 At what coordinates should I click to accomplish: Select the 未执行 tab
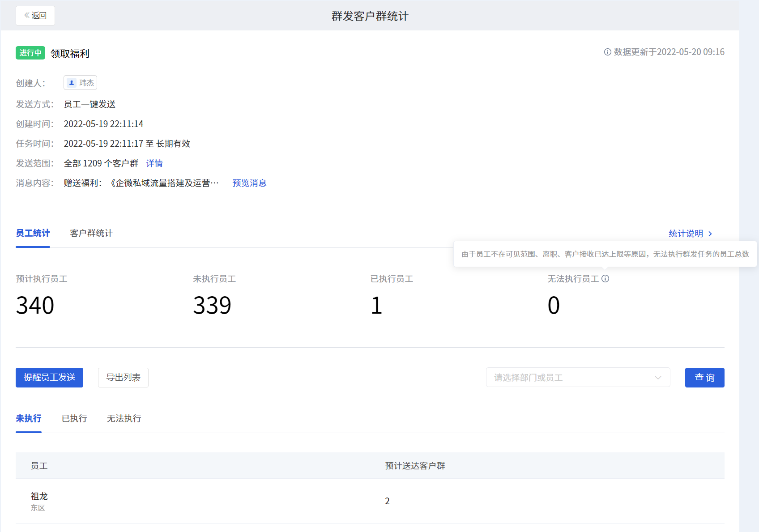(29, 418)
